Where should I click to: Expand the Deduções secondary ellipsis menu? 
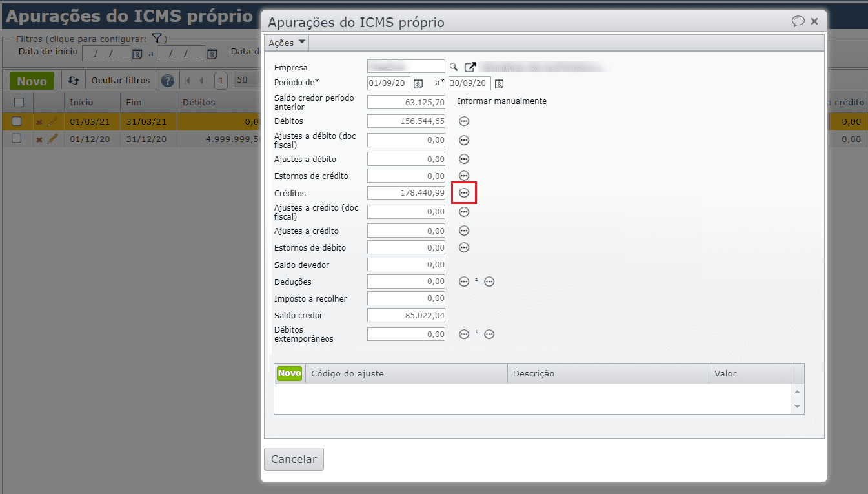[x=489, y=281]
